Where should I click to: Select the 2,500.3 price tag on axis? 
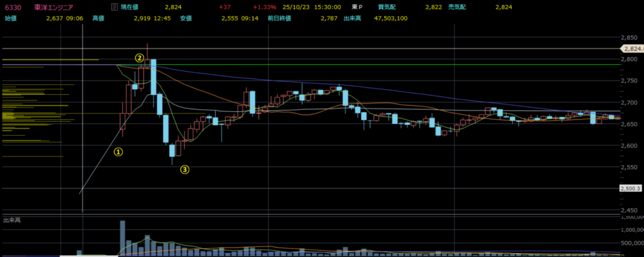[x=630, y=188]
